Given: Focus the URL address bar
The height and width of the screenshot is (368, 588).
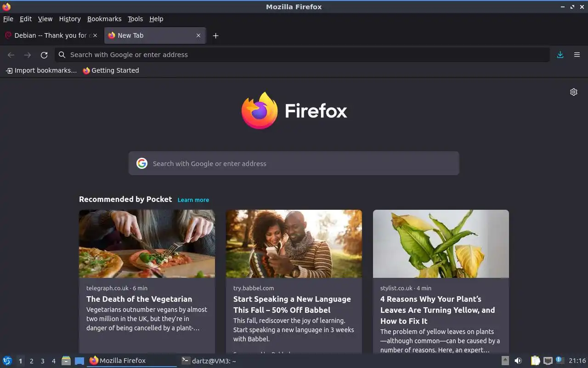Looking at the screenshot, I should pos(302,55).
